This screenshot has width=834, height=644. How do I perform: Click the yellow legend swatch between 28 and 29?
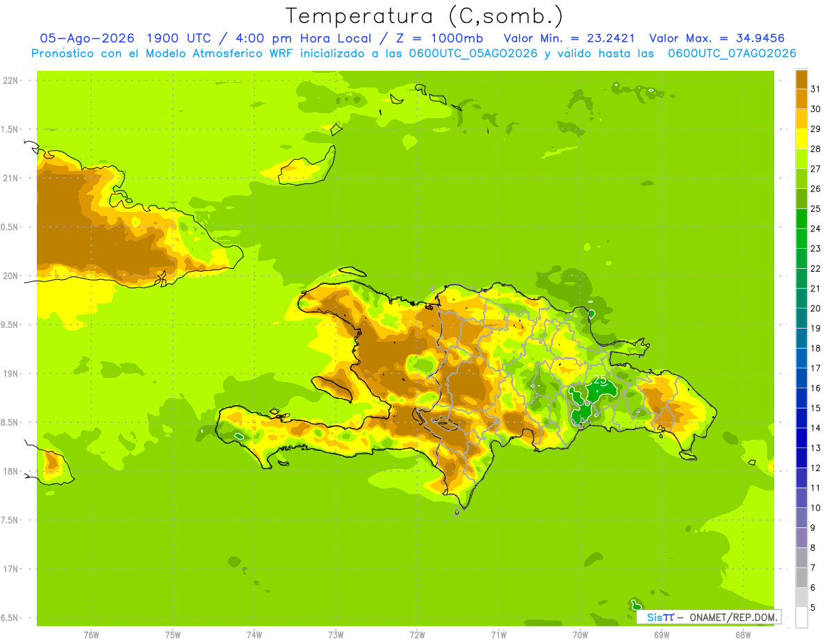(x=801, y=139)
